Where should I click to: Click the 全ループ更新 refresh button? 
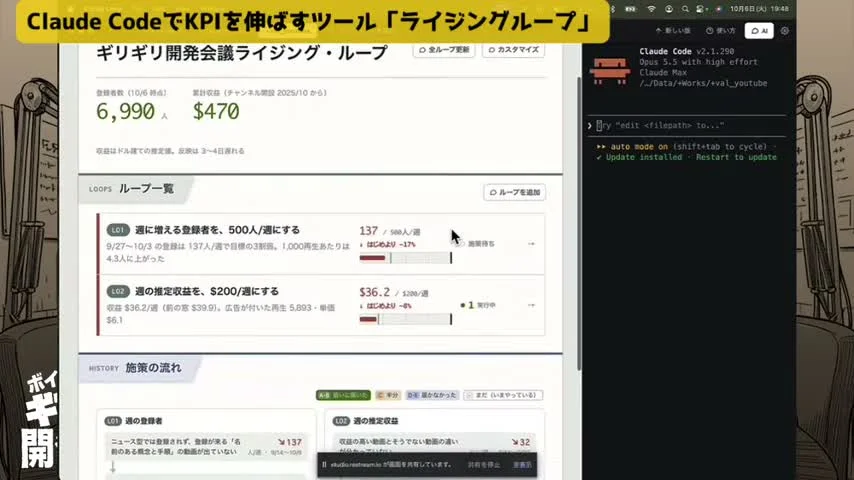(444, 50)
